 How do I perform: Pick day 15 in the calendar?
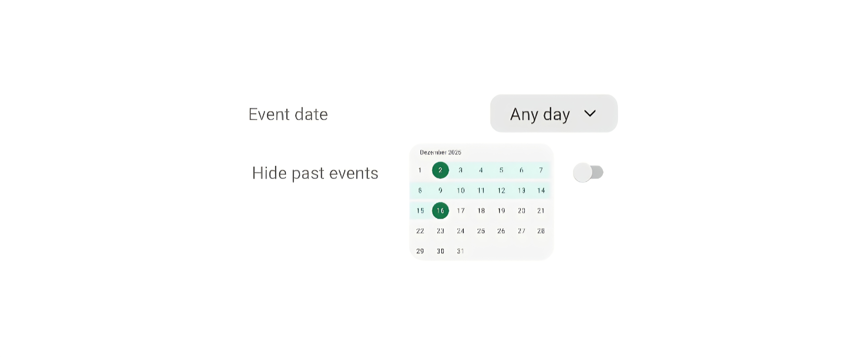pyautogui.click(x=420, y=211)
